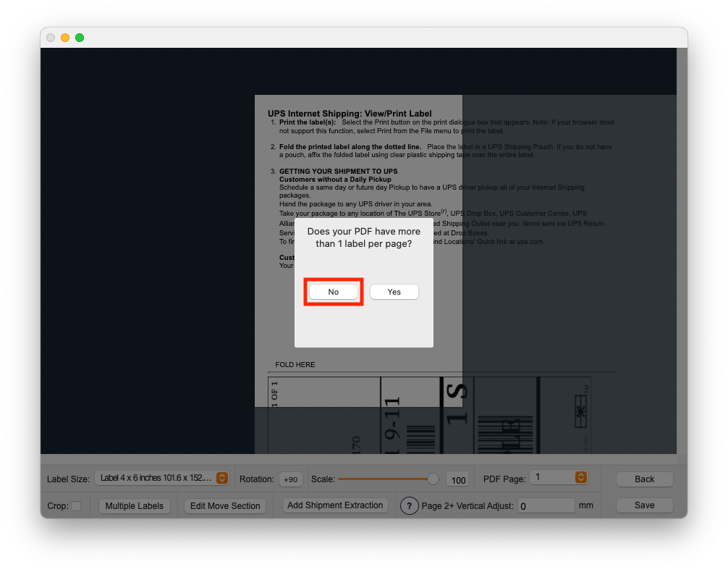Edit the Page 2+ Vertical Adjust field
Viewport: 728px width, 572px height.
point(546,505)
